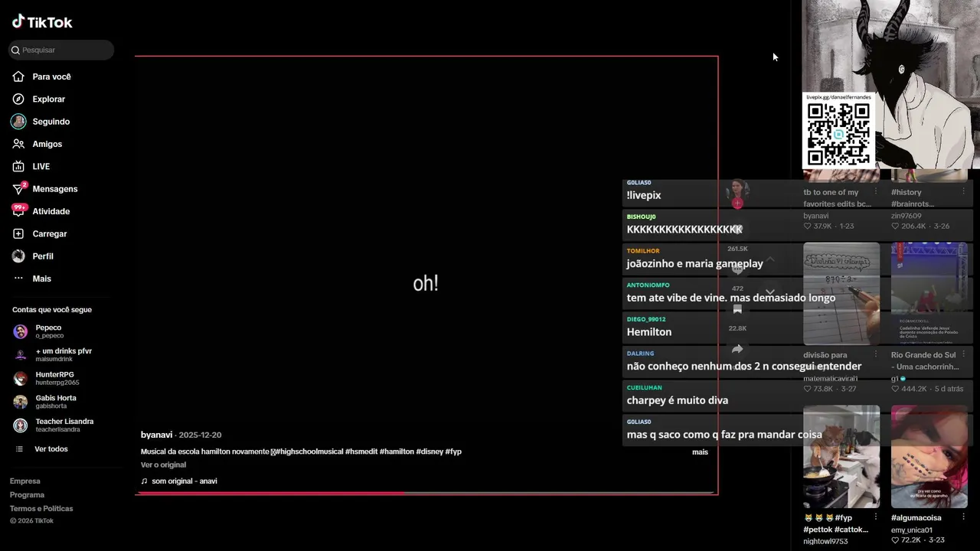The width and height of the screenshot is (980, 551).
Task: Like the g1 card with 444.2K heart
Action: [896, 389]
